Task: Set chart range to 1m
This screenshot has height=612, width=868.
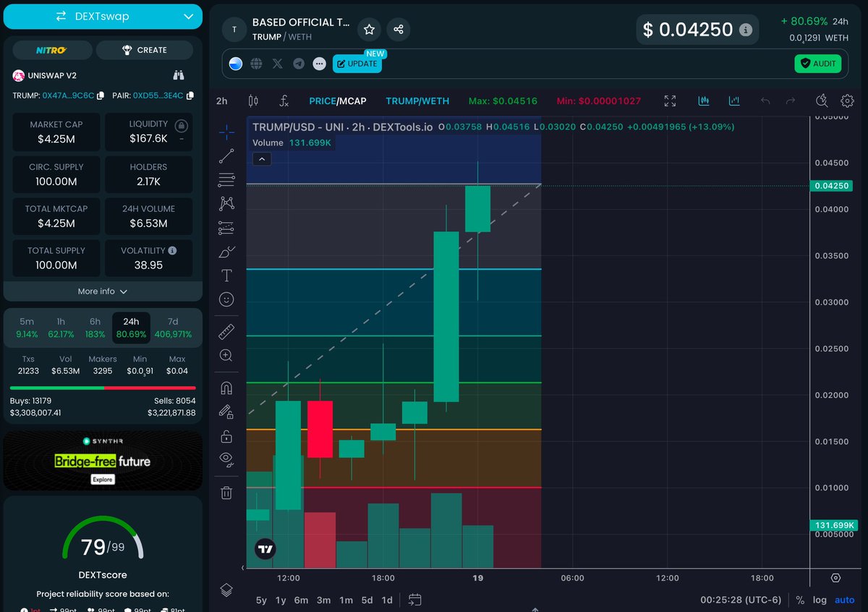Action: [346, 600]
